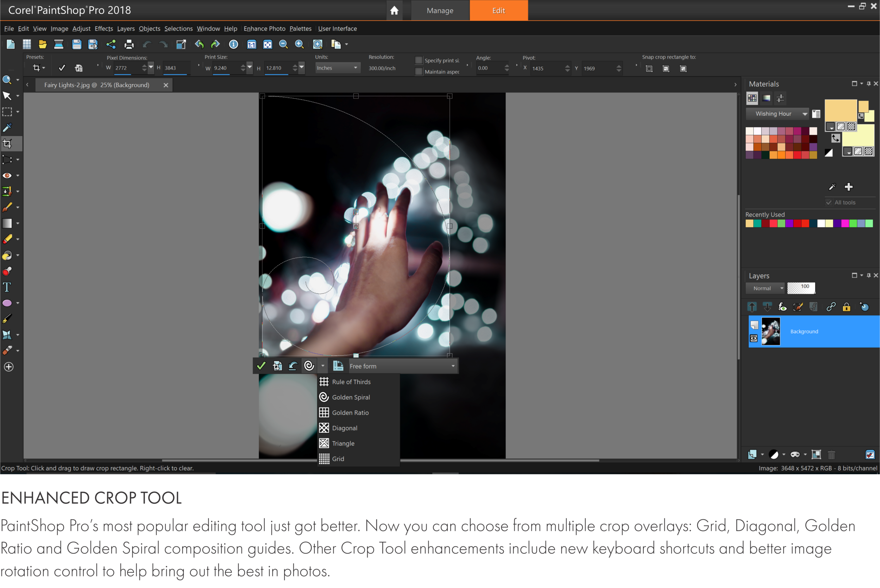Open the Free form aspect ratio dropdown
Screen dimensions: 880x588
click(452, 366)
